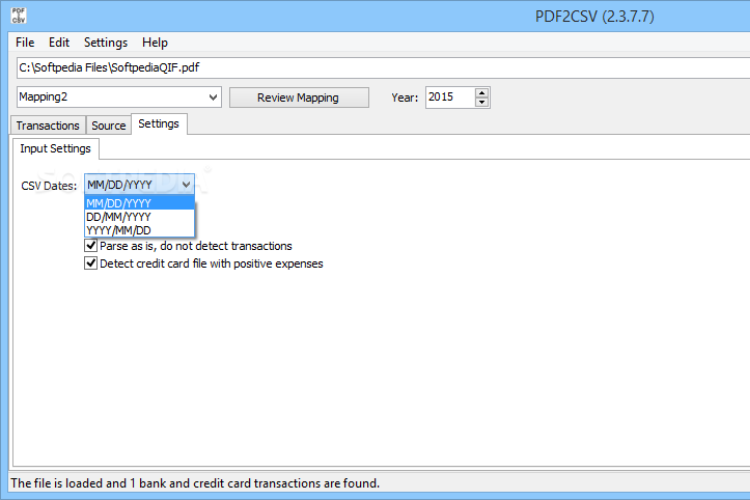750x500 pixels.
Task: Collapse the CSV Dates dropdown arrow
Action: [x=186, y=185]
